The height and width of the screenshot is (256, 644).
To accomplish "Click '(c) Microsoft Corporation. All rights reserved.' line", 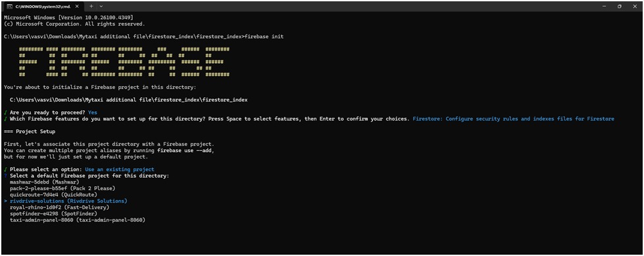I will pos(74,24).
